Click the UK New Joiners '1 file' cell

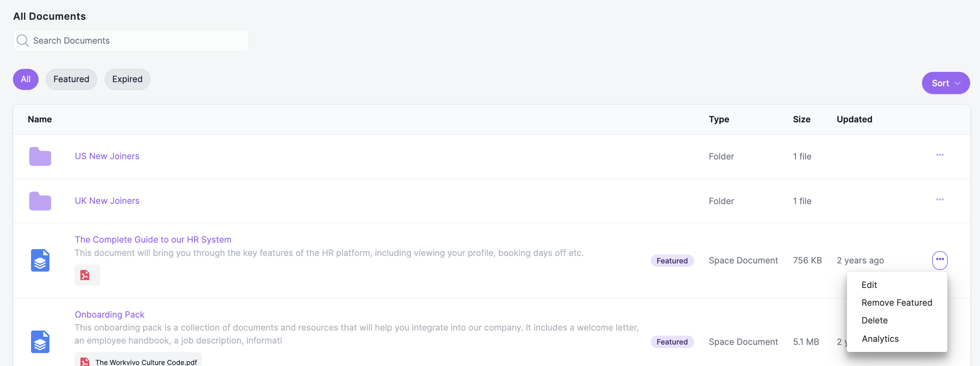point(802,201)
